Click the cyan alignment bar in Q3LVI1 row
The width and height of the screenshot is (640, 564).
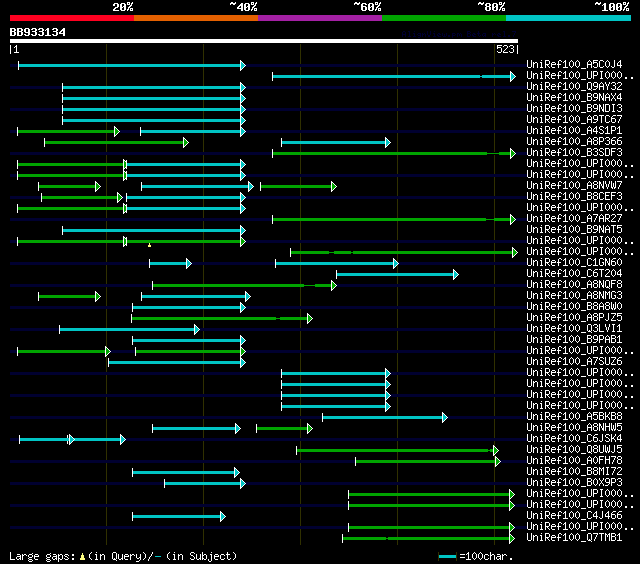(x=129, y=329)
